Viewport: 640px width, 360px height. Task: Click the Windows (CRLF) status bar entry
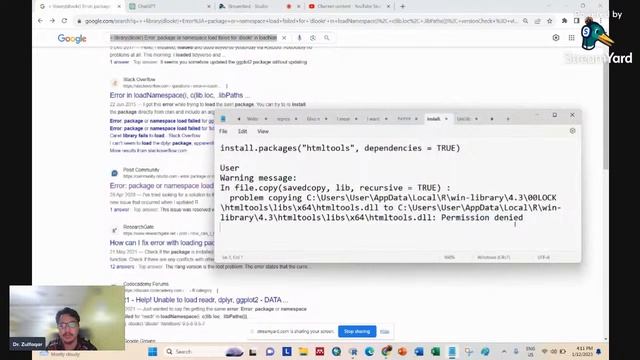(493, 258)
